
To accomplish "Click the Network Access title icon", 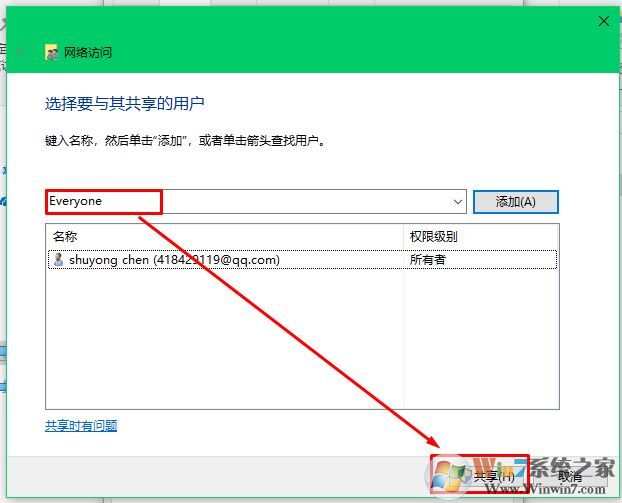I will (x=52, y=52).
